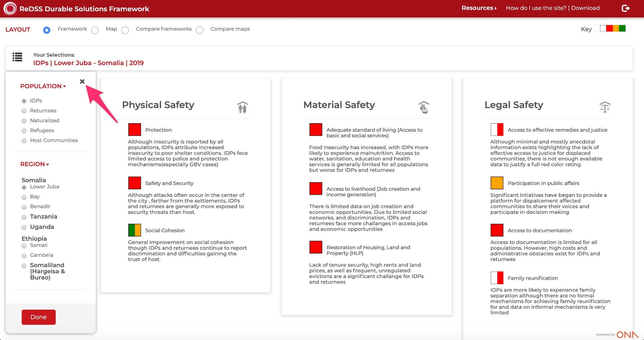
Task: Click the Legal Safety scales icon
Action: (605, 107)
